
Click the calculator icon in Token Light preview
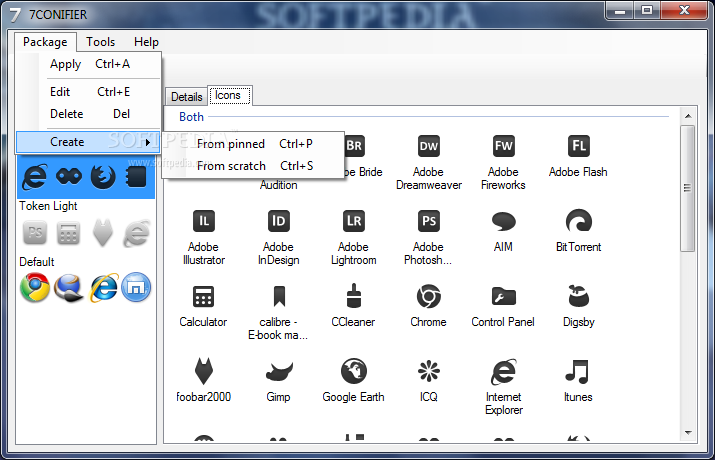click(x=69, y=233)
